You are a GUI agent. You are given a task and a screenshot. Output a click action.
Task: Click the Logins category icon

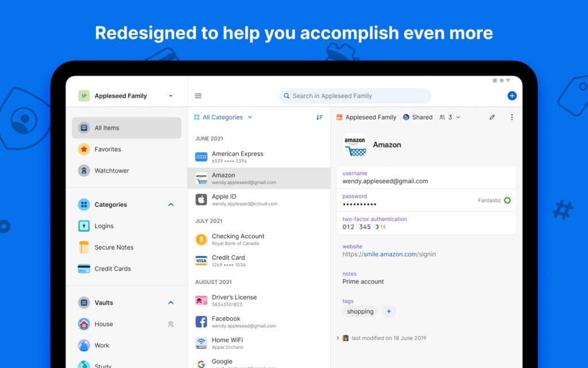click(85, 226)
